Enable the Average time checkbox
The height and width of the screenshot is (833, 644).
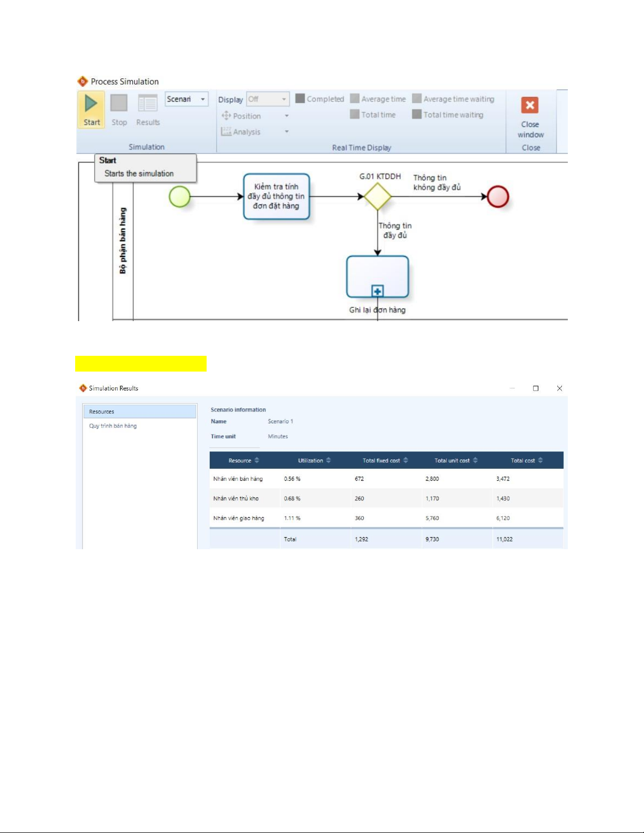point(355,99)
